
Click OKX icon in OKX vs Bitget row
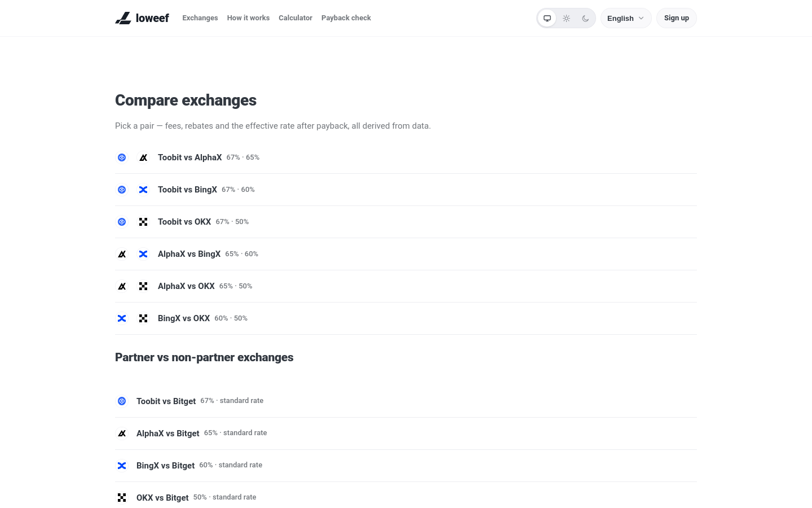pyautogui.click(x=122, y=498)
